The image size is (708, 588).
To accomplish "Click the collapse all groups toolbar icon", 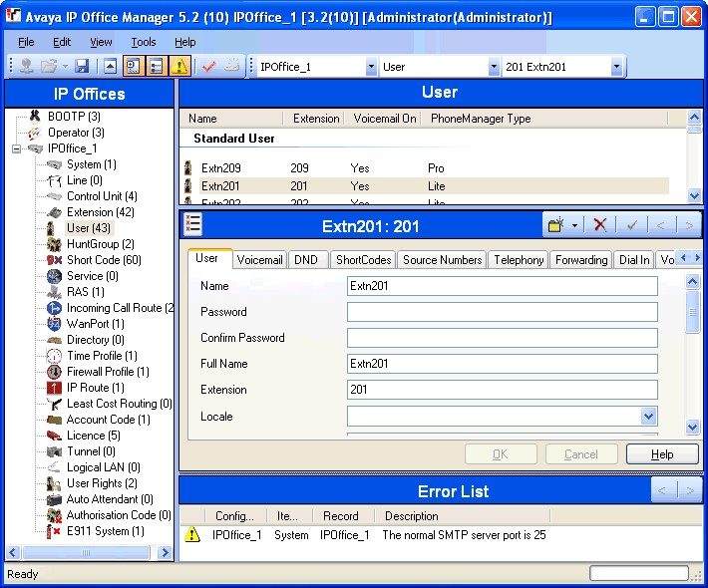I will (x=110, y=67).
